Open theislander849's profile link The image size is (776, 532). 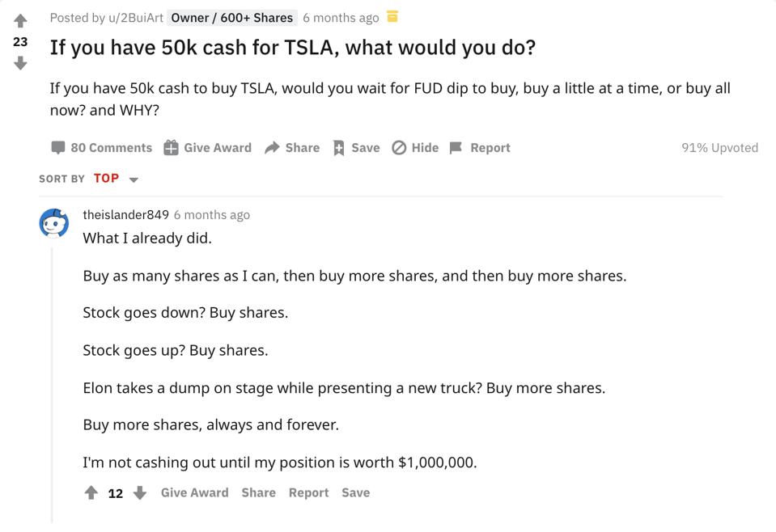125,215
